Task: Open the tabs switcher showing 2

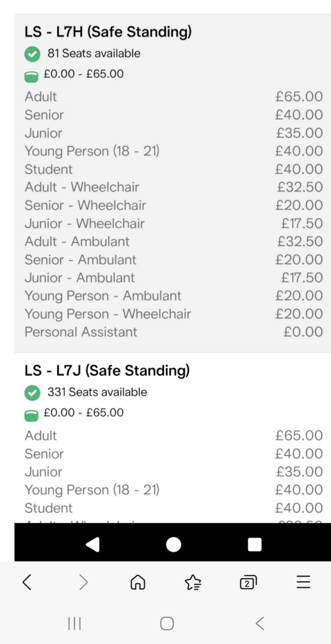Action: [x=248, y=582]
